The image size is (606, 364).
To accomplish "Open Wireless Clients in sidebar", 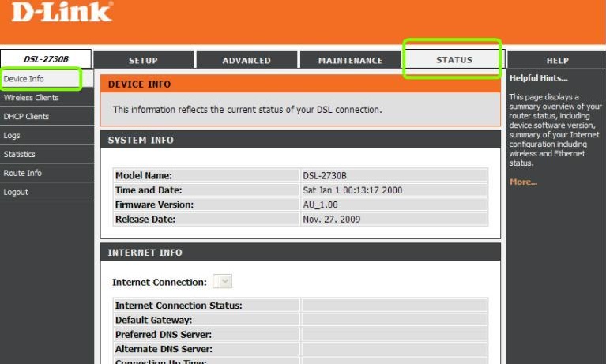I will pyautogui.click(x=47, y=97).
